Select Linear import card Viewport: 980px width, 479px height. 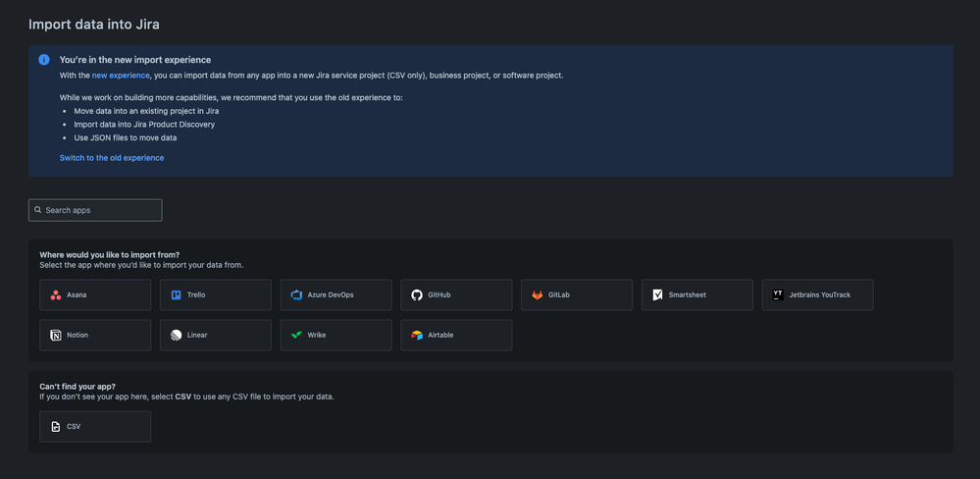[x=216, y=335]
